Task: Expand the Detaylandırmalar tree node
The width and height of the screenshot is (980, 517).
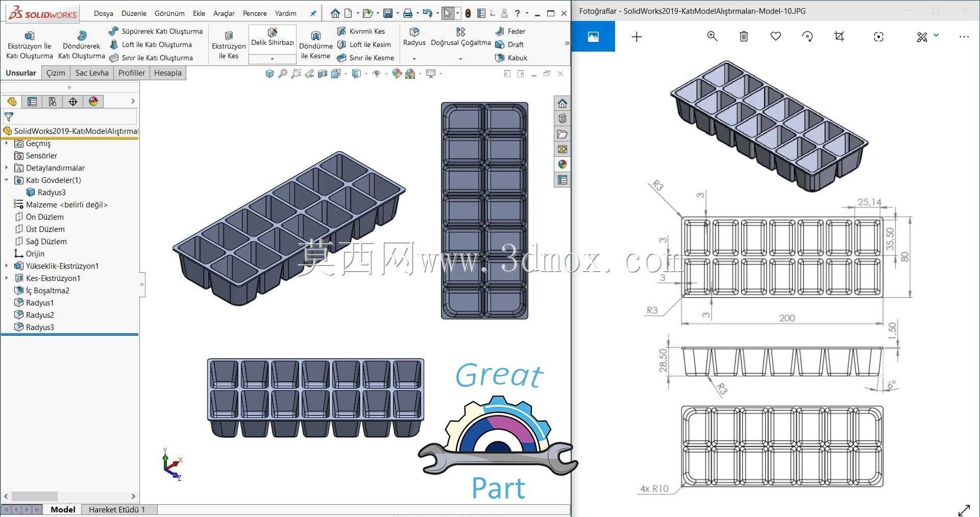Action: point(7,168)
